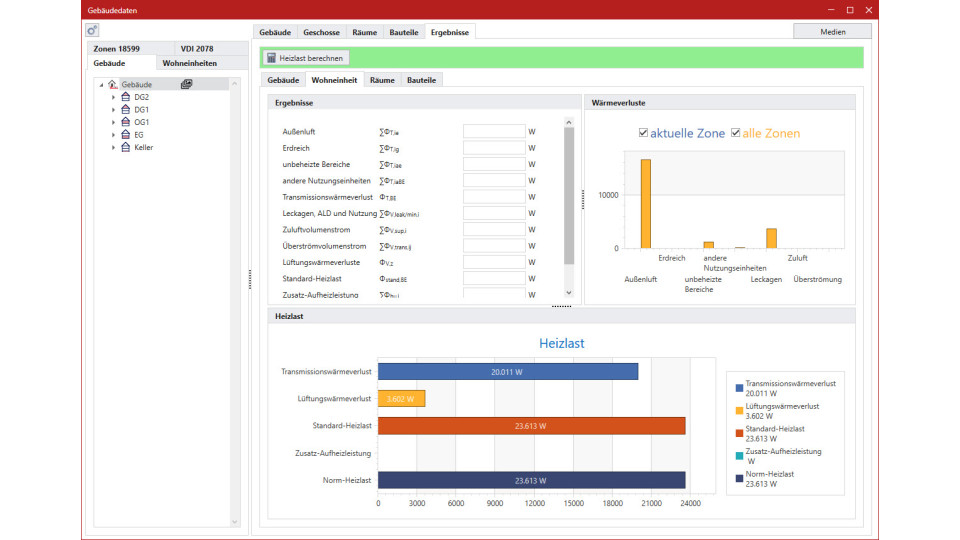Click the Außenluft value input field
Viewport: 960px width, 540px height.
click(494, 132)
